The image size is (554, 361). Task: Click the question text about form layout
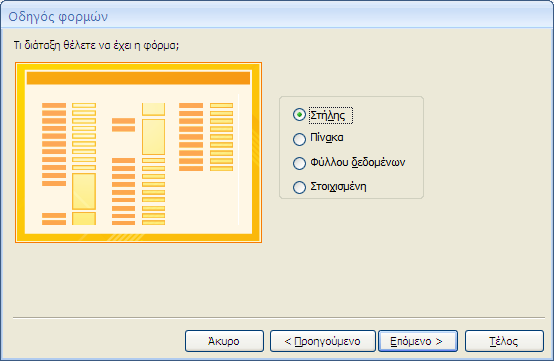(96, 46)
